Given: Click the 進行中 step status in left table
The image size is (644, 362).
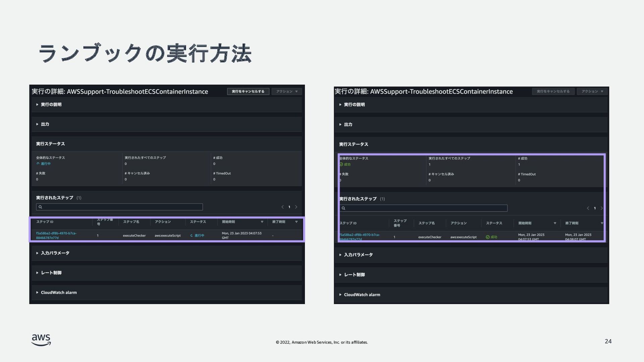Looking at the screenshot, I should (x=198, y=236).
